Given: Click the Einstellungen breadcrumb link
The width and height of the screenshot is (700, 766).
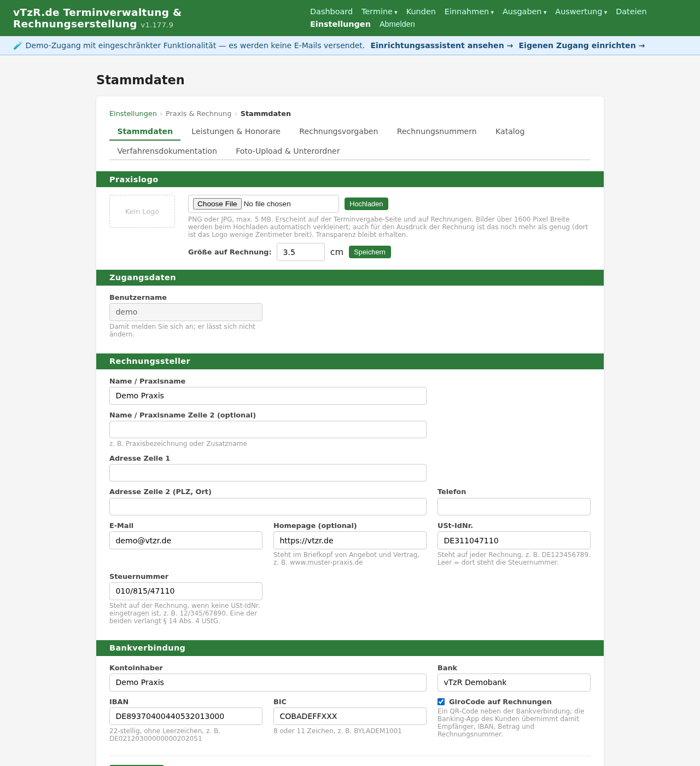Looking at the screenshot, I should 133,114.
